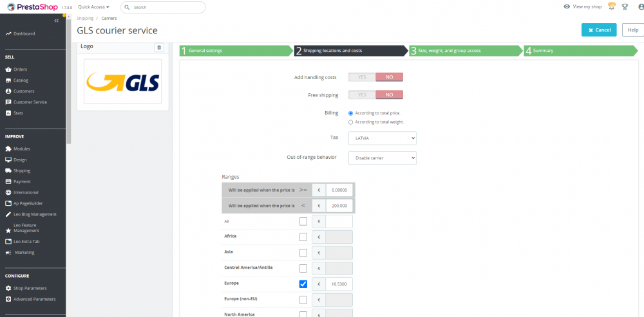644x317 pixels.
Task: Click the Carriers breadcrumb link
Action: 109,19
